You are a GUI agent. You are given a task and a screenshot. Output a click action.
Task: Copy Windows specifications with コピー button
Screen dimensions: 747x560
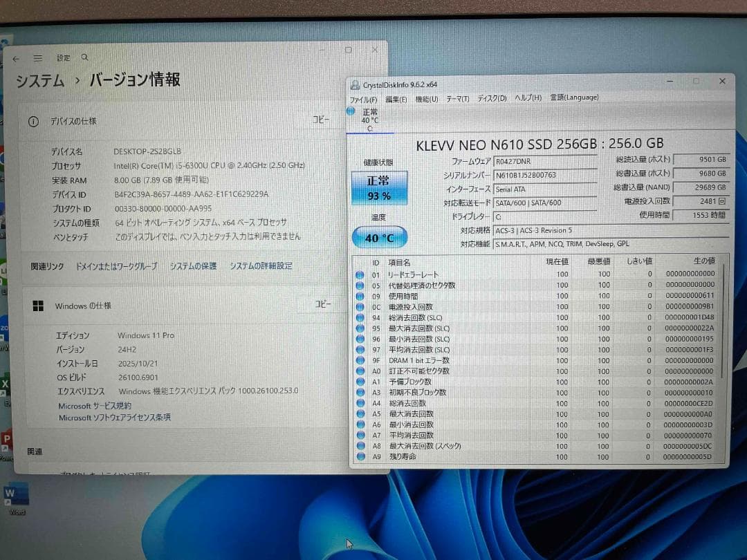(x=322, y=304)
